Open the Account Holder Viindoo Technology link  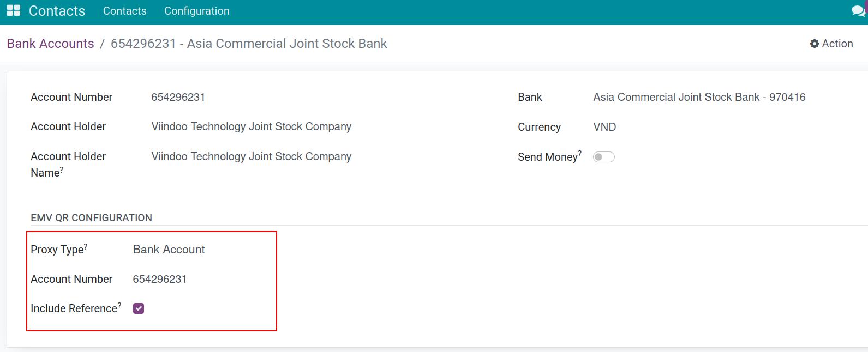tap(251, 126)
